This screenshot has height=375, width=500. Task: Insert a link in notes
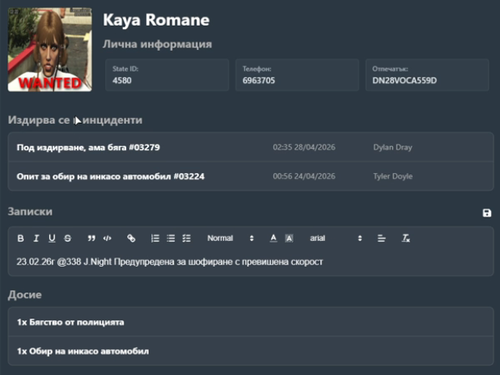(131, 238)
